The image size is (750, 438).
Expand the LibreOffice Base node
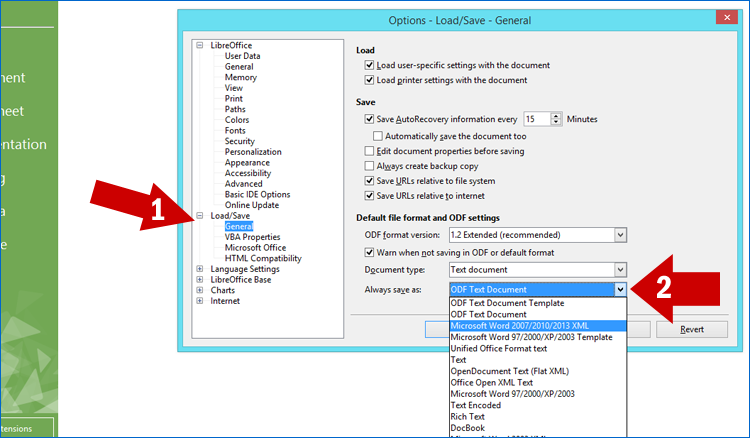tap(201, 280)
